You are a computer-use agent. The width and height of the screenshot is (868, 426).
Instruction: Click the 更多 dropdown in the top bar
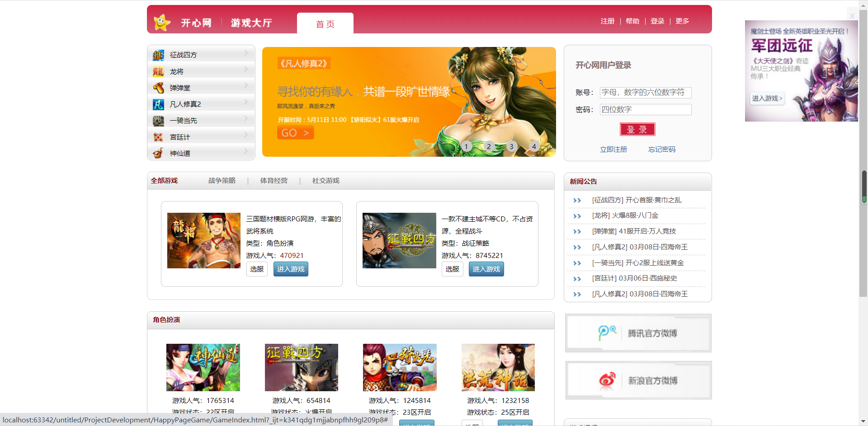tap(682, 21)
